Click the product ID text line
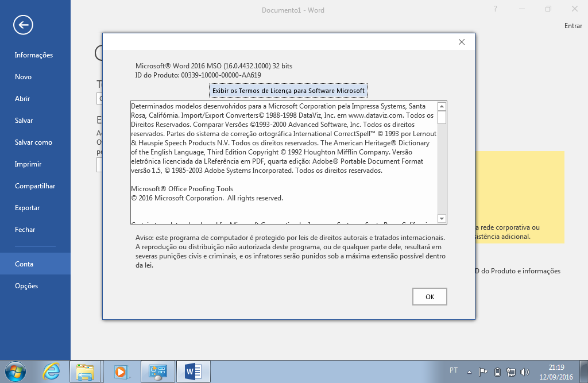Image resolution: width=588 pixels, height=383 pixels. point(198,75)
